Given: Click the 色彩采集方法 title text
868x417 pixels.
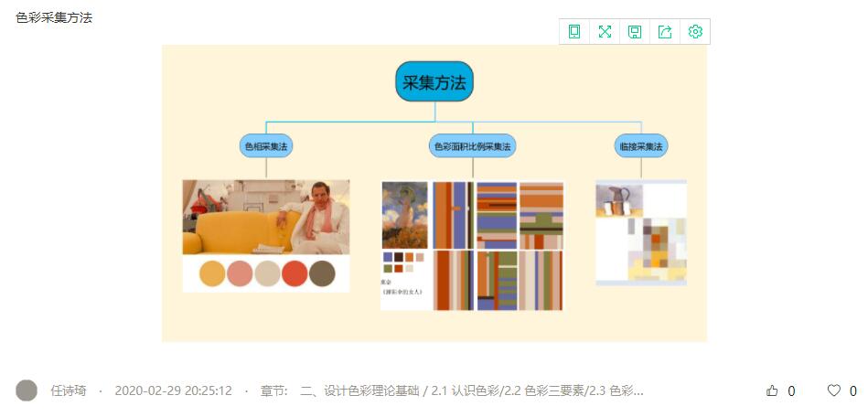Looking at the screenshot, I should coord(54,17).
